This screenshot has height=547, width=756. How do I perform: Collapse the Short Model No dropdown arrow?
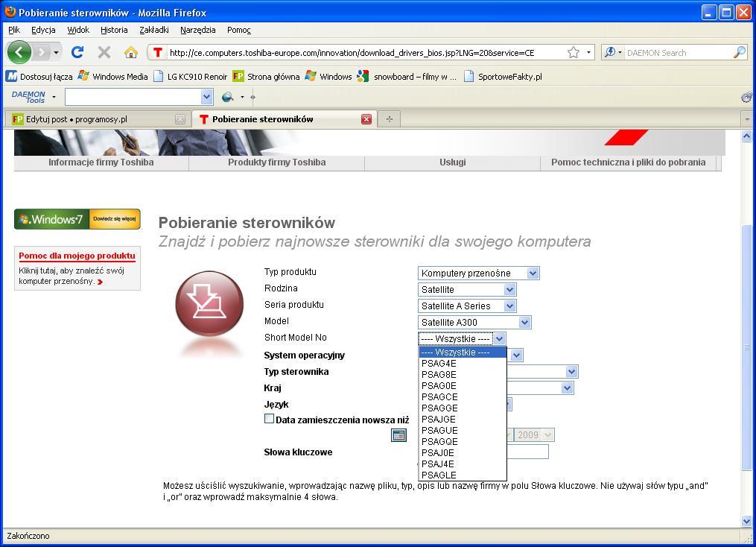pos(500,338)
